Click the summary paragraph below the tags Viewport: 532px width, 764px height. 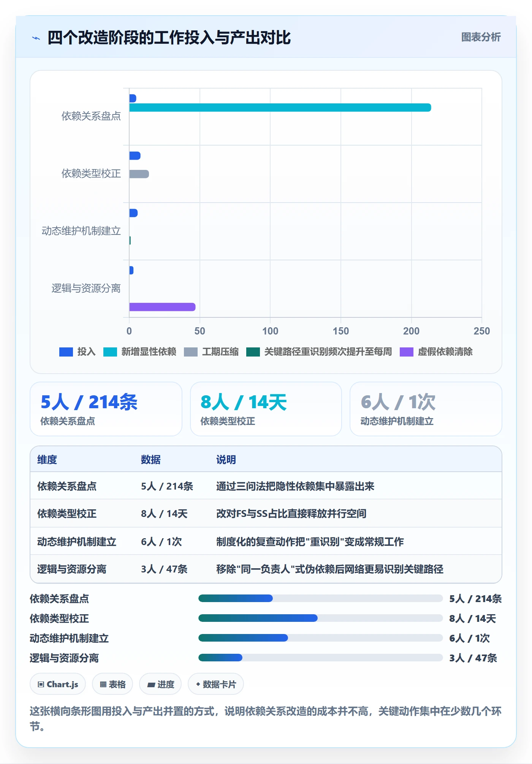[x=266, y=719]
